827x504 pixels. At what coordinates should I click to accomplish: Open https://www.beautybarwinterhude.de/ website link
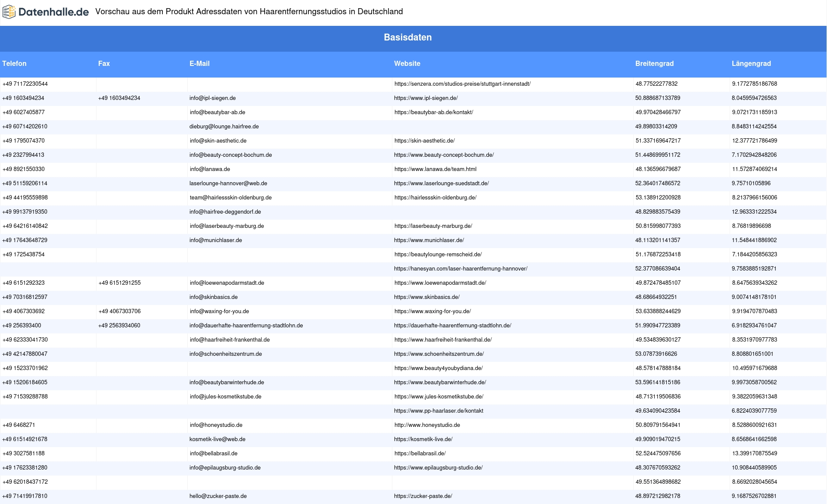tap(440, 383)
